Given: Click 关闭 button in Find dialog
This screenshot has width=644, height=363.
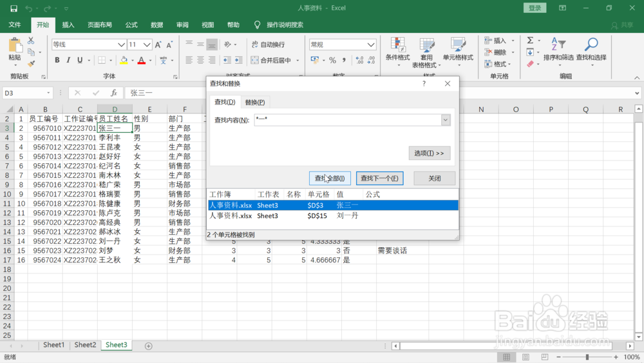Looking at the screenshot, I should coord(435,178).
